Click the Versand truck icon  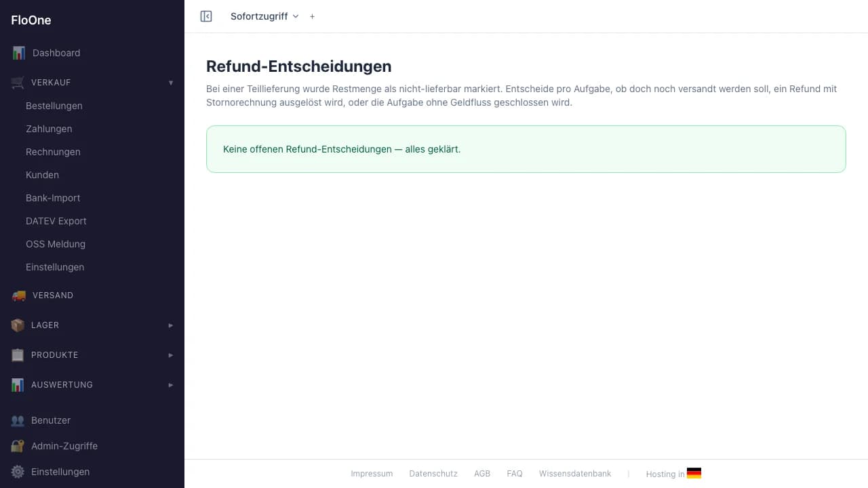click(18, 296)
